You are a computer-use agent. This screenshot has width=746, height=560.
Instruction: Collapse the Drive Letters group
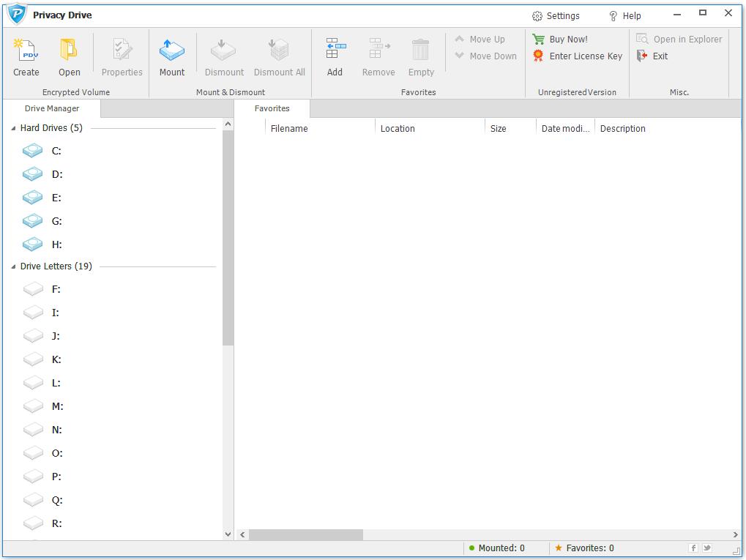(13, 266)
